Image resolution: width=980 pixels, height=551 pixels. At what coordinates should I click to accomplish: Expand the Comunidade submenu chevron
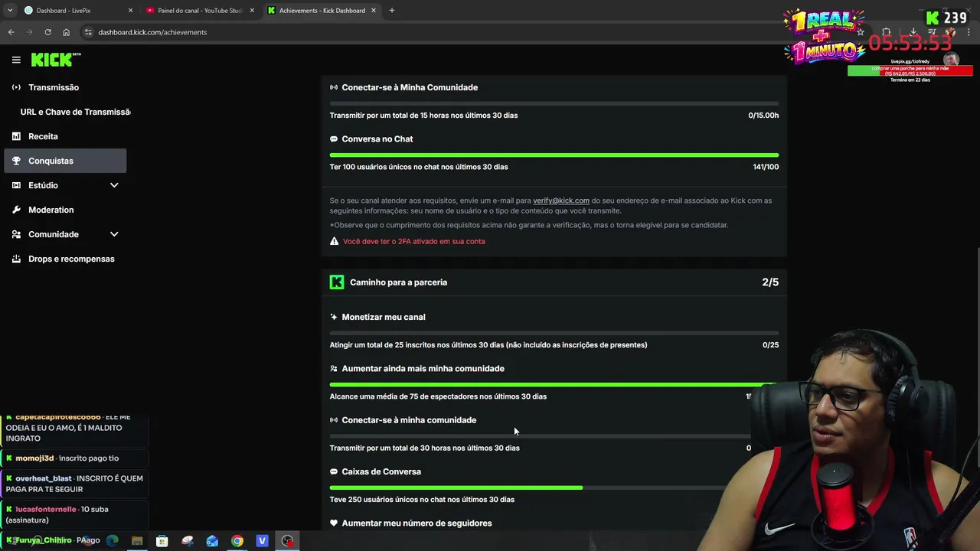[x=114, y=234]
